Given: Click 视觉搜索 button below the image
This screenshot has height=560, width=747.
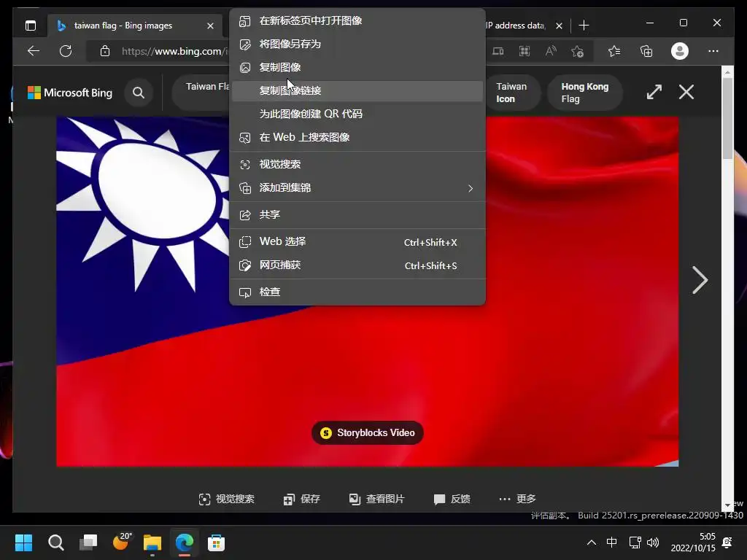Looking at the screenshot, I should [226, 499].
